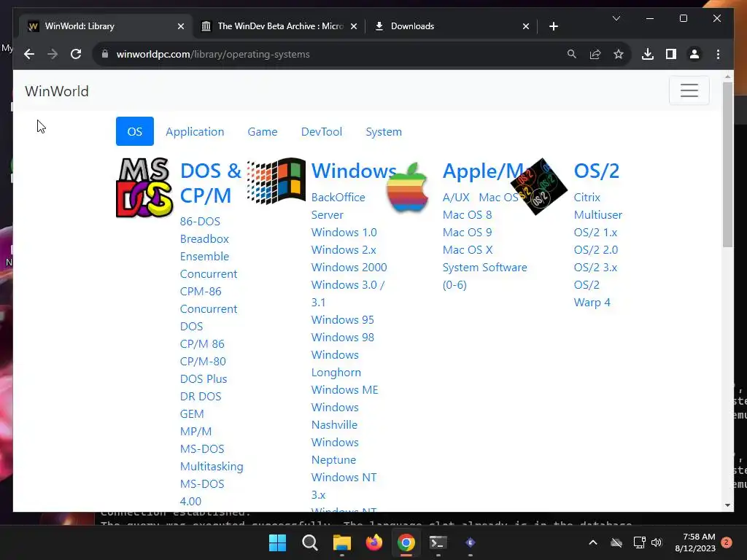Select the Game category

click(263, 131)
